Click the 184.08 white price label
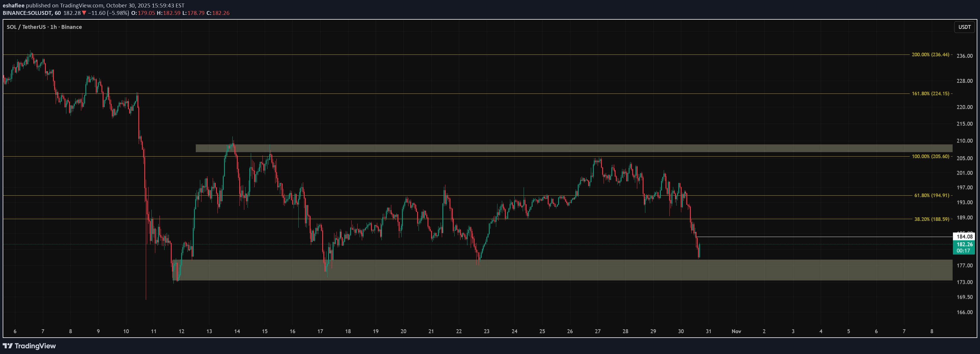980x354 pixels. point(964,237)
